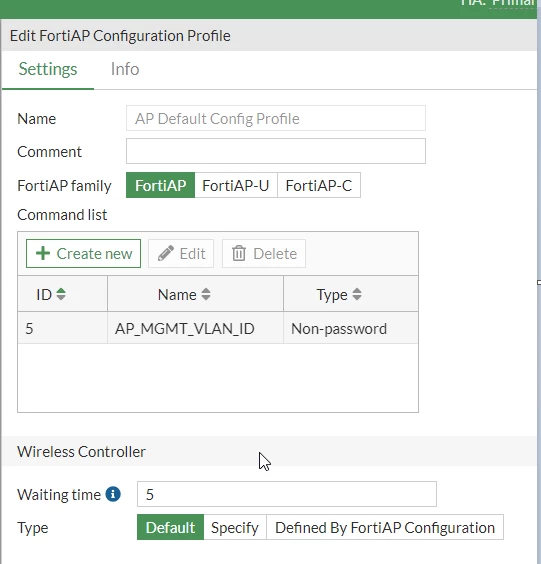Screen dimensions: 541x564
Task: Select the FortiAP-U family option
Action: point(236,185)
